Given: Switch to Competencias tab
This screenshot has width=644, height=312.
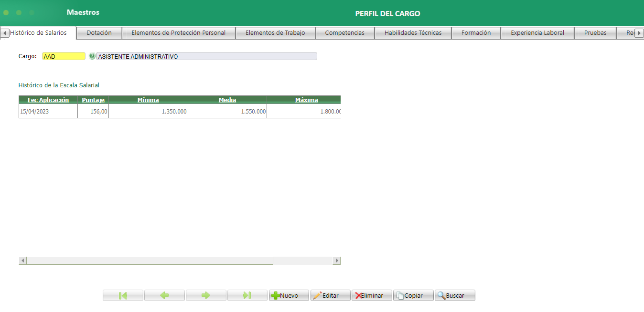Looking at the screenshot, I should pos(345,33).
